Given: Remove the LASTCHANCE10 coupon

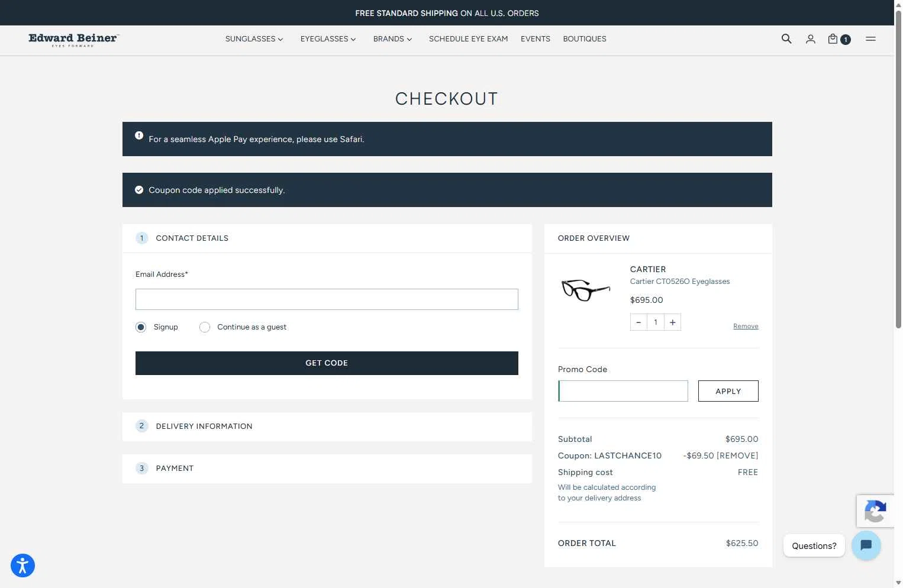Looking at the screenshot, I should click(737, 455).
